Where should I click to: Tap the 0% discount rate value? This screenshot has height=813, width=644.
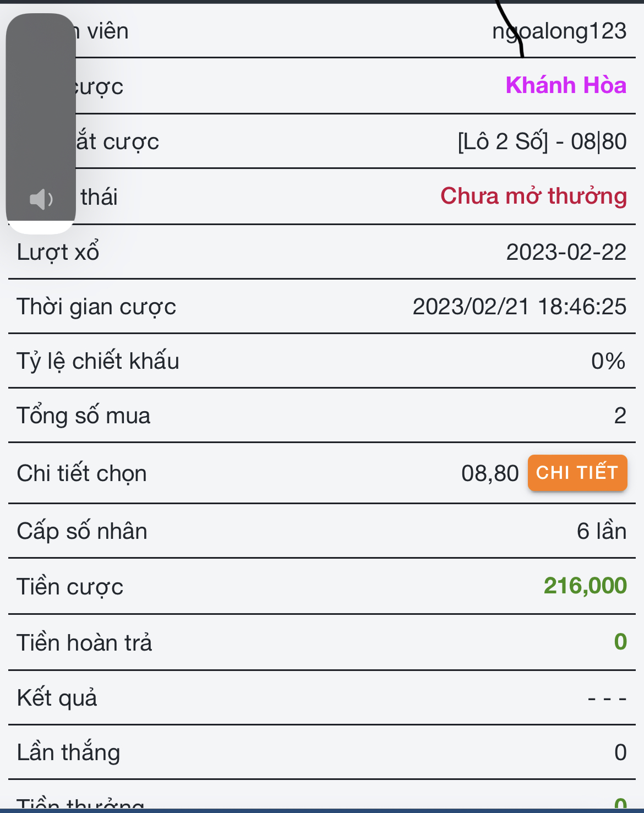pos(608,361)
